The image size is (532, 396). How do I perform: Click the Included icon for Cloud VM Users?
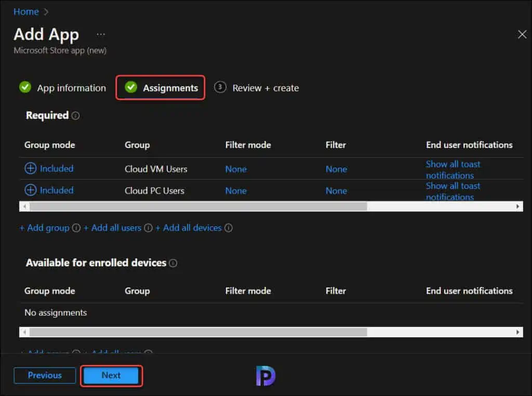pyautogui.click(x=30, y=169)
